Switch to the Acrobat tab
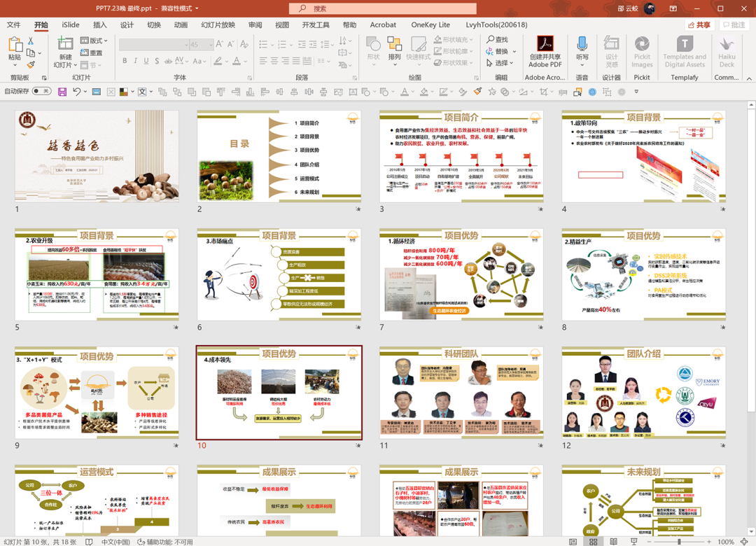The image size is (756, 546). pyautogui.click(x=383, y=24)
